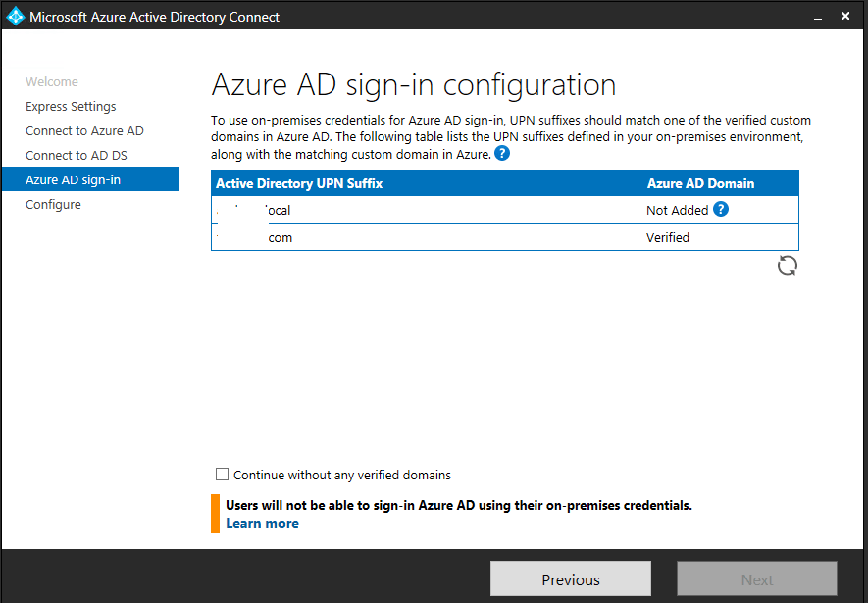Click Active Directory UPN Suffix column header
This screenshot has height=603, width=868.
click(299, 183)
